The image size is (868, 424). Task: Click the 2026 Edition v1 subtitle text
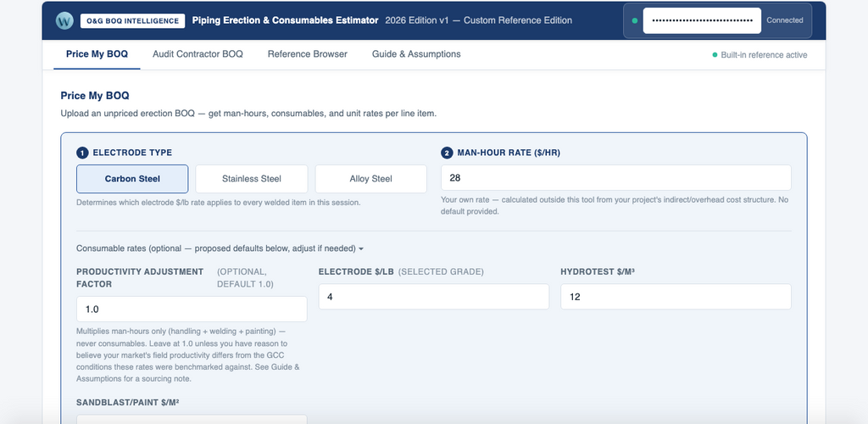point(478,20)
